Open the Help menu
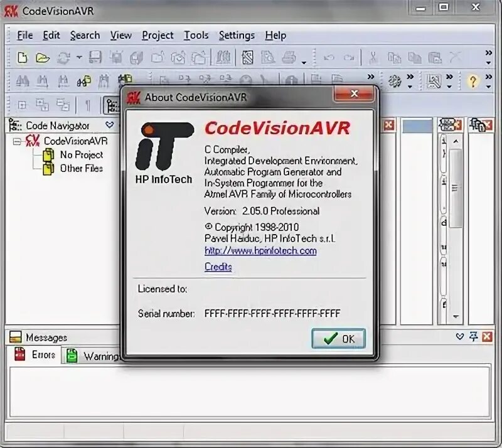The image size is (502, 448). pyautogui.click(x=275, y=36)
